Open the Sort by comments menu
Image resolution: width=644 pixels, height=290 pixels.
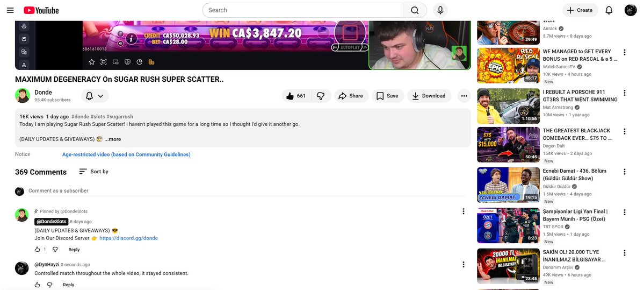(93, 172)
